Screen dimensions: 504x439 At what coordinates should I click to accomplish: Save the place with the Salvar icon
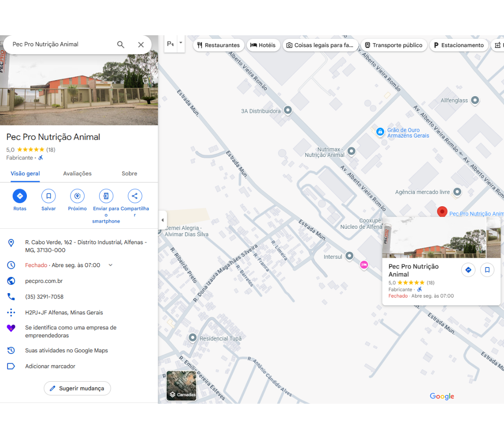click(48, 196)
